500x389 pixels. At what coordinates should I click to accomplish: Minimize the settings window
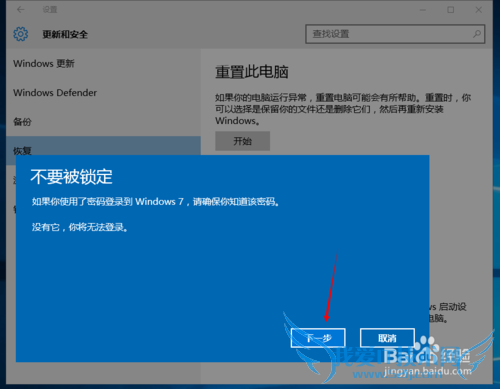(x=423, y=10)
